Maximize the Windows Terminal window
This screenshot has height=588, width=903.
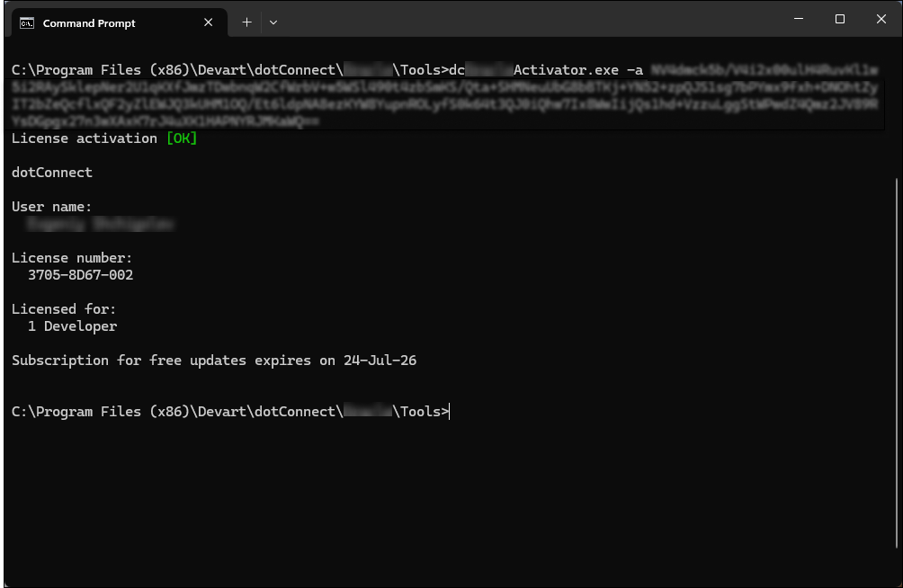pos(839,18)
